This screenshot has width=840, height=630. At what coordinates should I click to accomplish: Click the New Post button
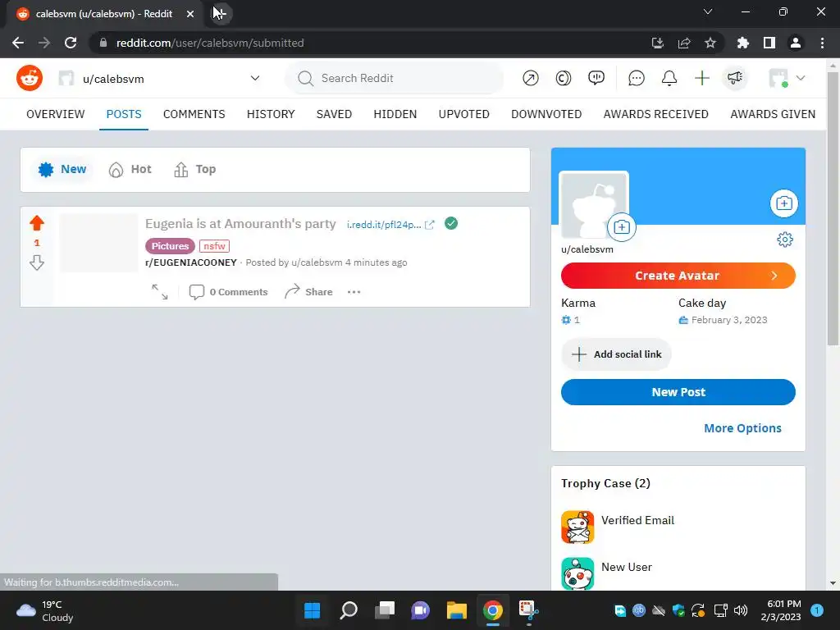[x=678, y=392]
